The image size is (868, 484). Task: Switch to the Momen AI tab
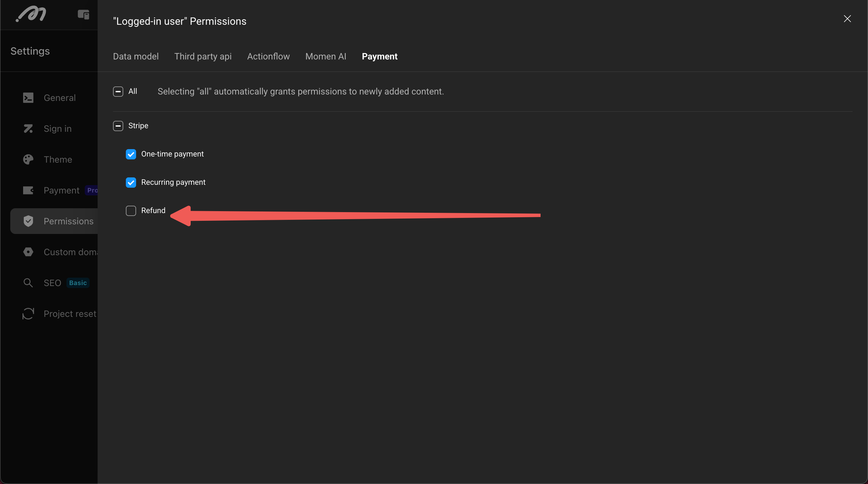[x=325, y=56]
